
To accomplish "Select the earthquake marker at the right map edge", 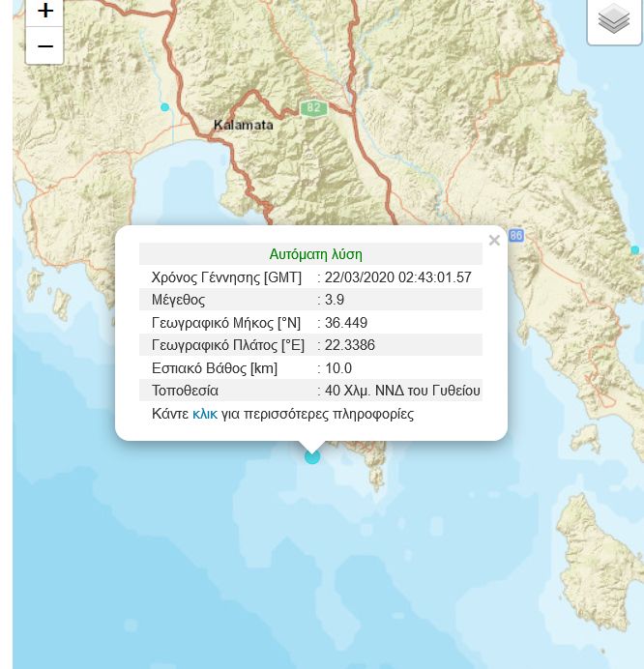I will [634, 250].
